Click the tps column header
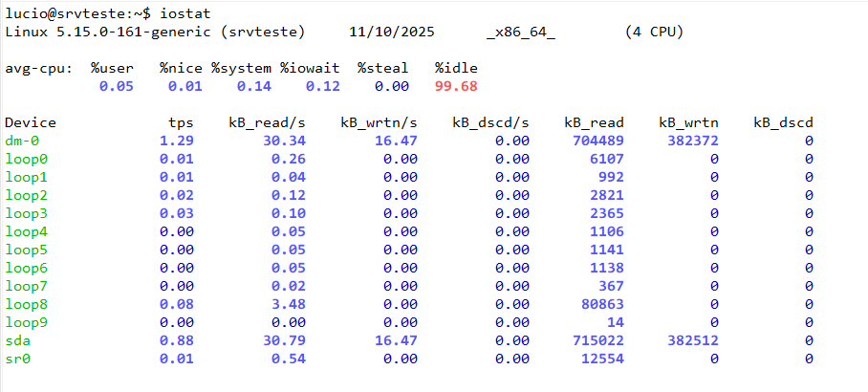The height and width of the screenshot is (392, 868). point(181,123)
